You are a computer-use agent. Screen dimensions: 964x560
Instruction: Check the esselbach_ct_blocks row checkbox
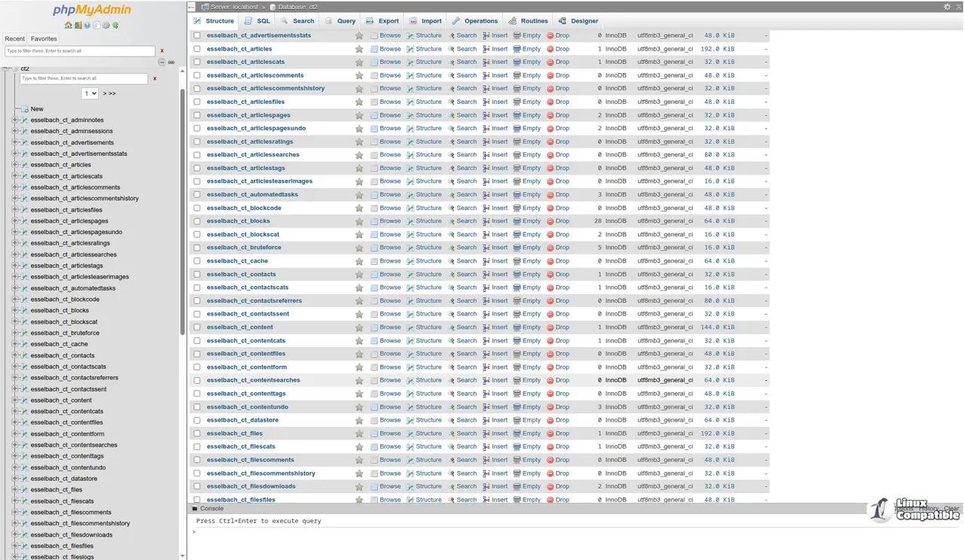(197, 221)
